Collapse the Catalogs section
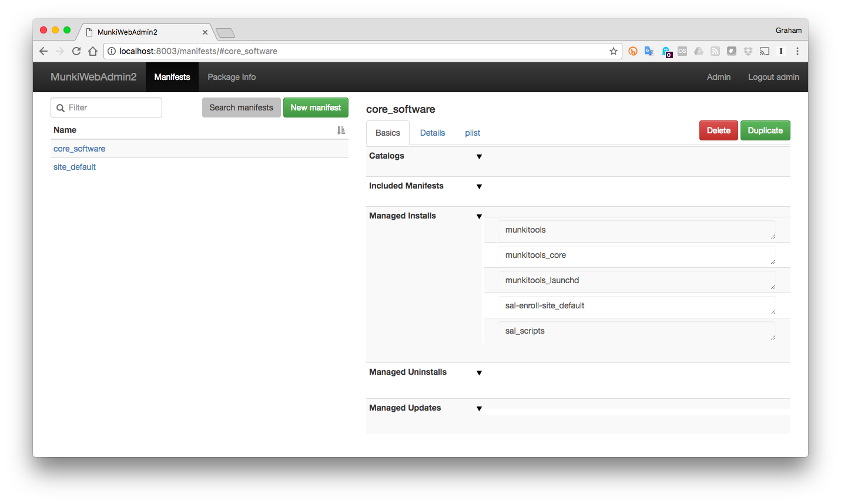The image size is (841, 504). [480, 157]
